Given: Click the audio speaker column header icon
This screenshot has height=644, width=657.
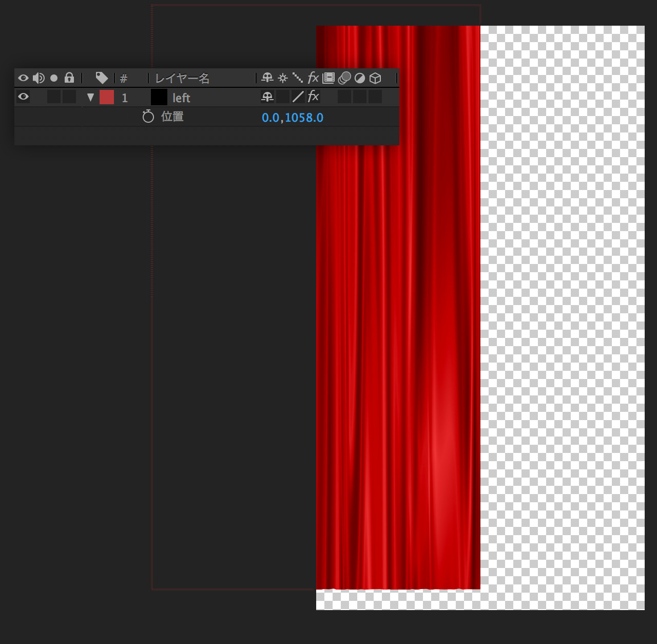Looking at the screenshot, I should pyautogui.click(x=38, y=78).
